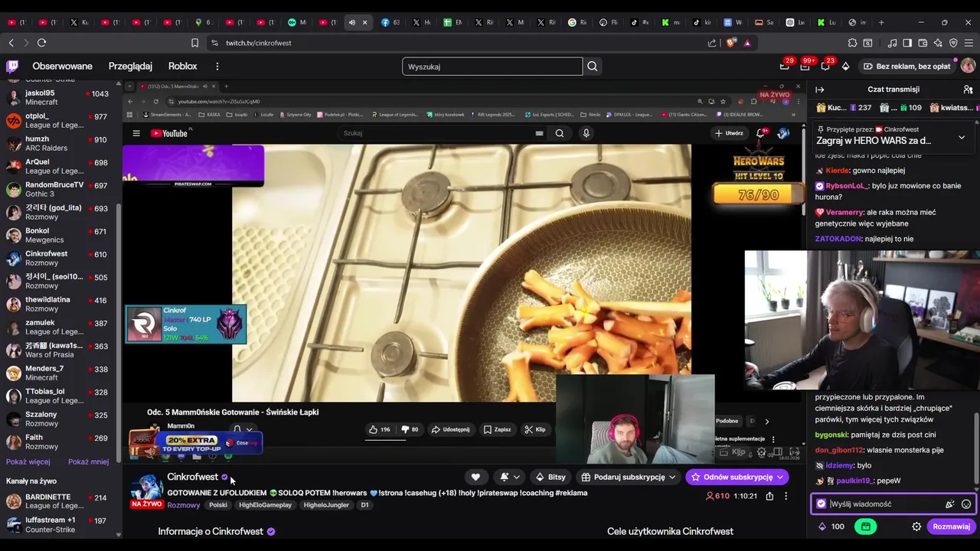Click the green channel points reward icon
The width and height of the screenshot is (980, 551).
(866, 527)
